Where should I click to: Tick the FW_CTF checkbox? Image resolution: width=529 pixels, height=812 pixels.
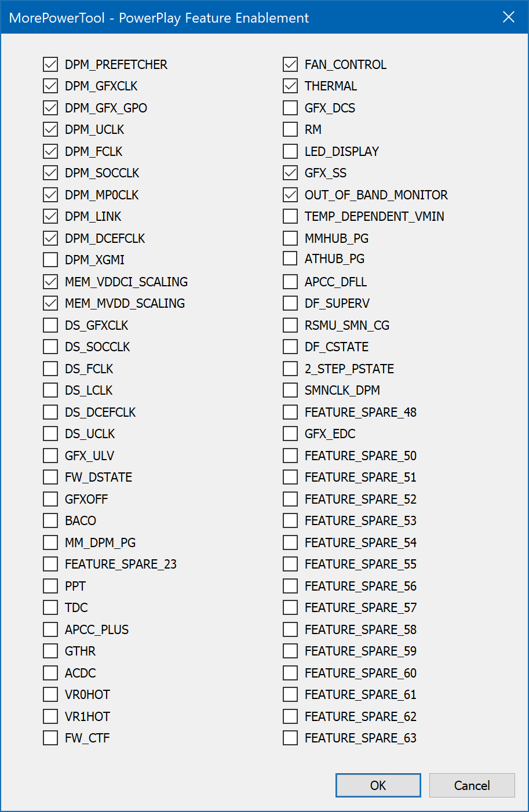coord(50,738)
